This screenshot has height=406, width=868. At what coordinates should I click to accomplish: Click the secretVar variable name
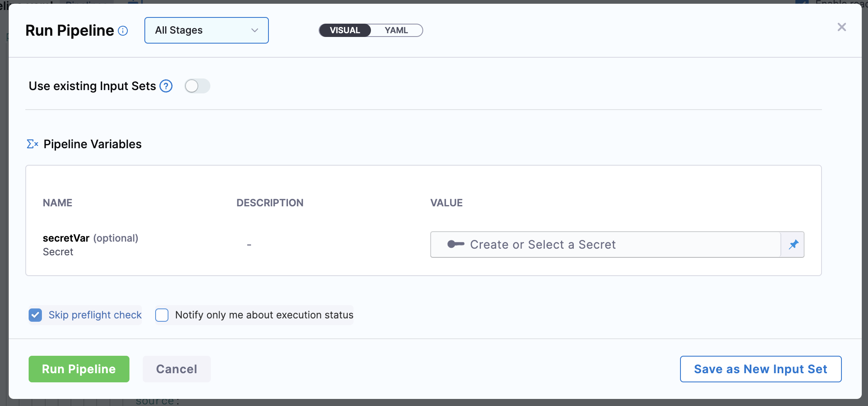(66, 238)
